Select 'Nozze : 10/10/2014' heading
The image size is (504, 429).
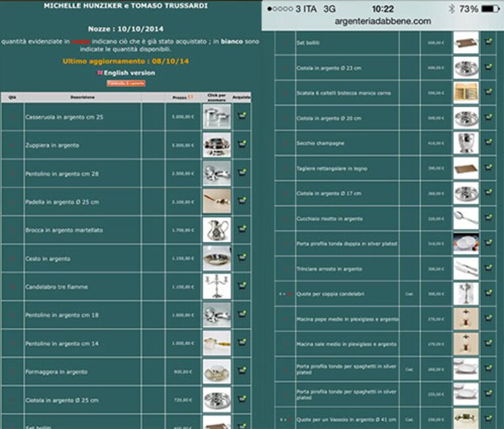[126, 29]
